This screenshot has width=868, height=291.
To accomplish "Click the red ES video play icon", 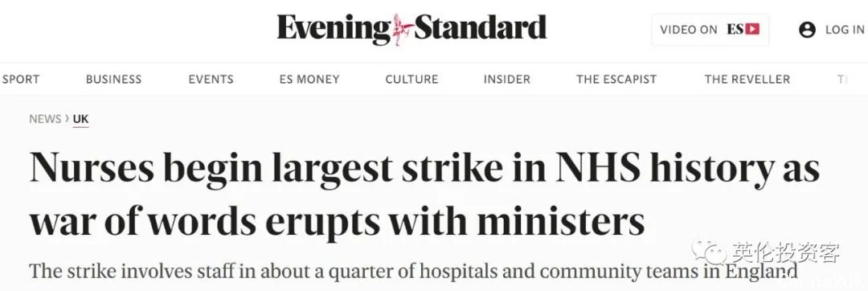I will [x=751, y=29].
